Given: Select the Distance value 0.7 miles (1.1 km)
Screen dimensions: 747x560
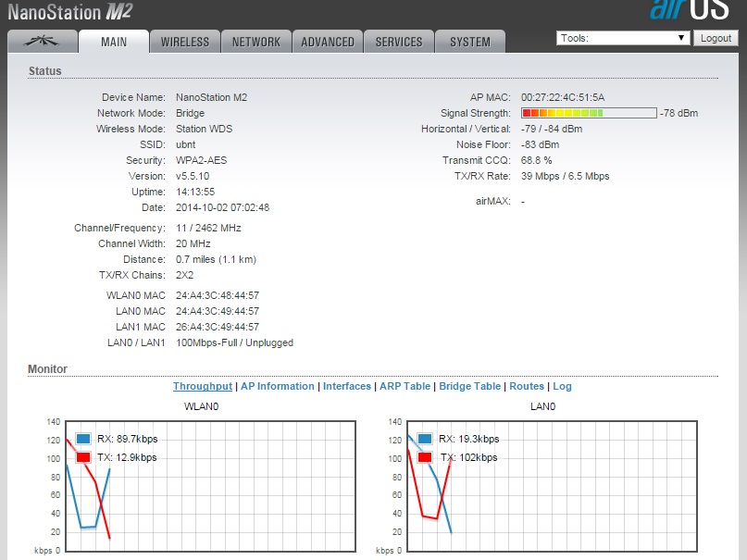Looking at the screenshot, I should (216, 259).
